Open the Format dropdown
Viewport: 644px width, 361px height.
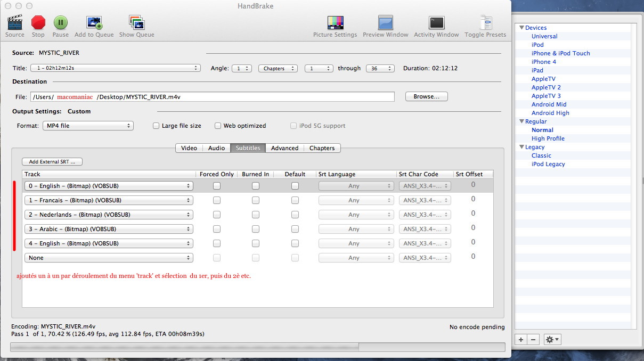click(88, 126)
